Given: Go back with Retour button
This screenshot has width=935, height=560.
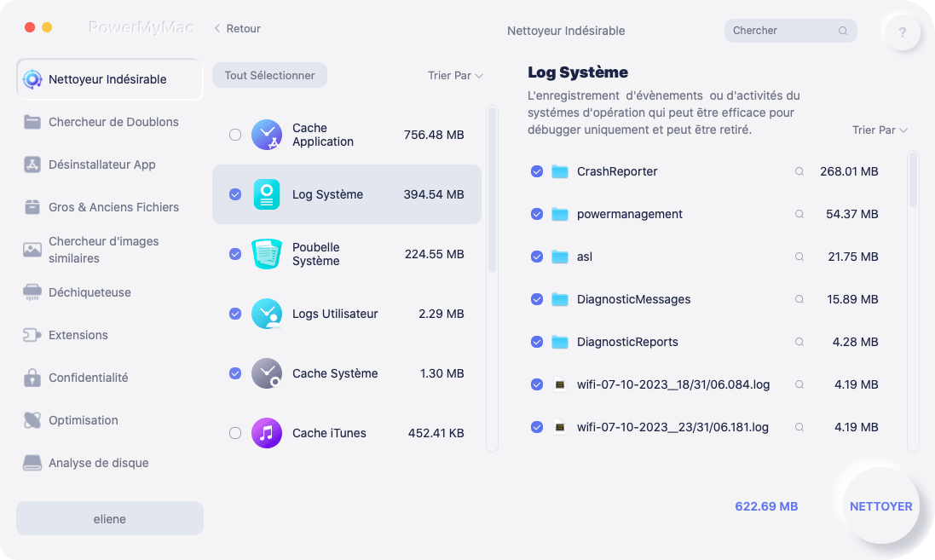Looking at the screenshot, I should (x=237, y=29).
